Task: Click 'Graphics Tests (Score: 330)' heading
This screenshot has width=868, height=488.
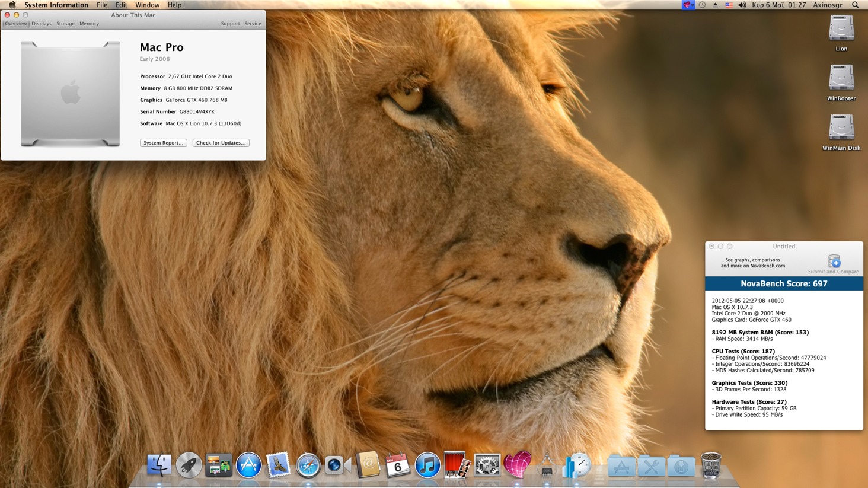Action: point(749,383)
